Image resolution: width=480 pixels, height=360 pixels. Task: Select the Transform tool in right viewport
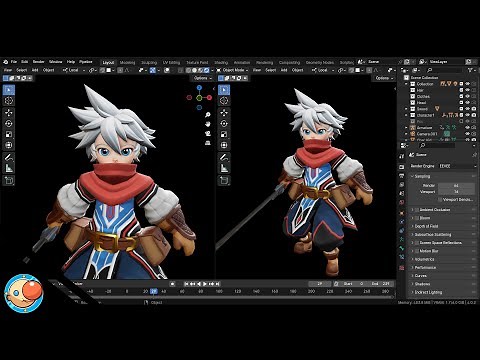[224, 145]
